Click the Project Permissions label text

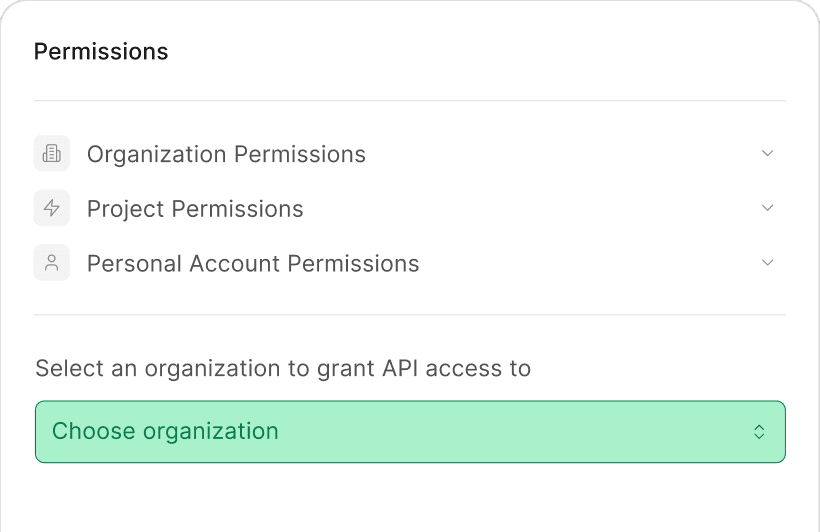(195, 209)
